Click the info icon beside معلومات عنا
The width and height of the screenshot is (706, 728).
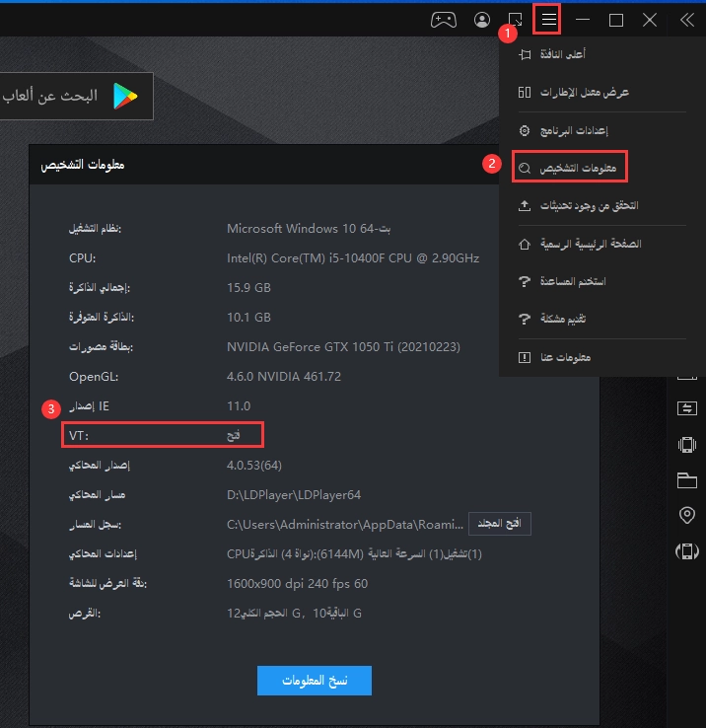pos(525,357)
